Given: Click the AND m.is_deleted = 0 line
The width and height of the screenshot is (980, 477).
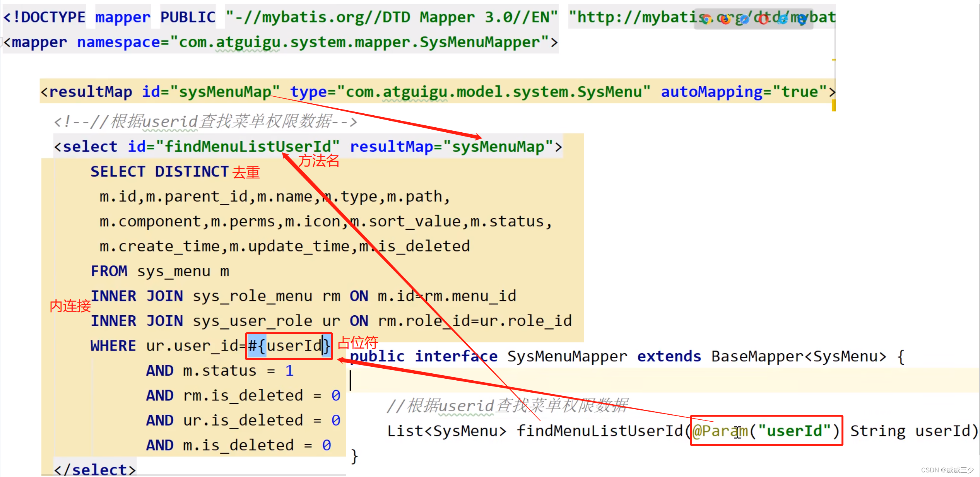Looking at the screenshot, I should [x=238, y=445].
